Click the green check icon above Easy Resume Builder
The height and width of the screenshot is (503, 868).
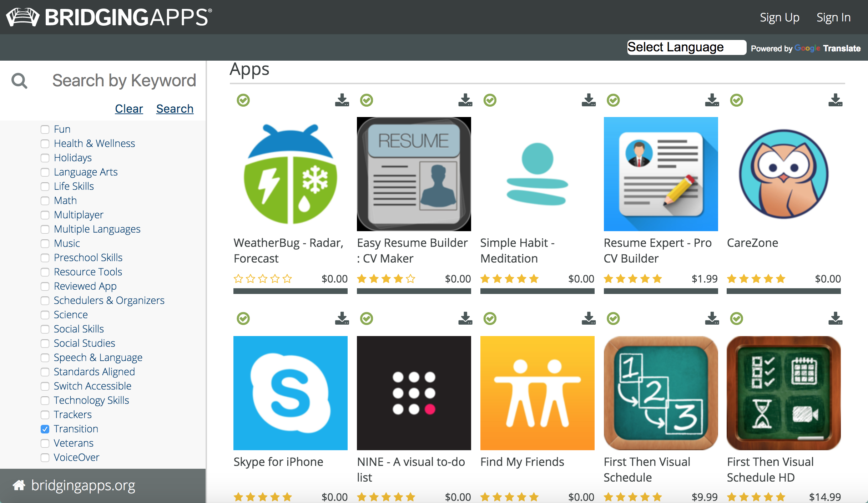point(367,100)
